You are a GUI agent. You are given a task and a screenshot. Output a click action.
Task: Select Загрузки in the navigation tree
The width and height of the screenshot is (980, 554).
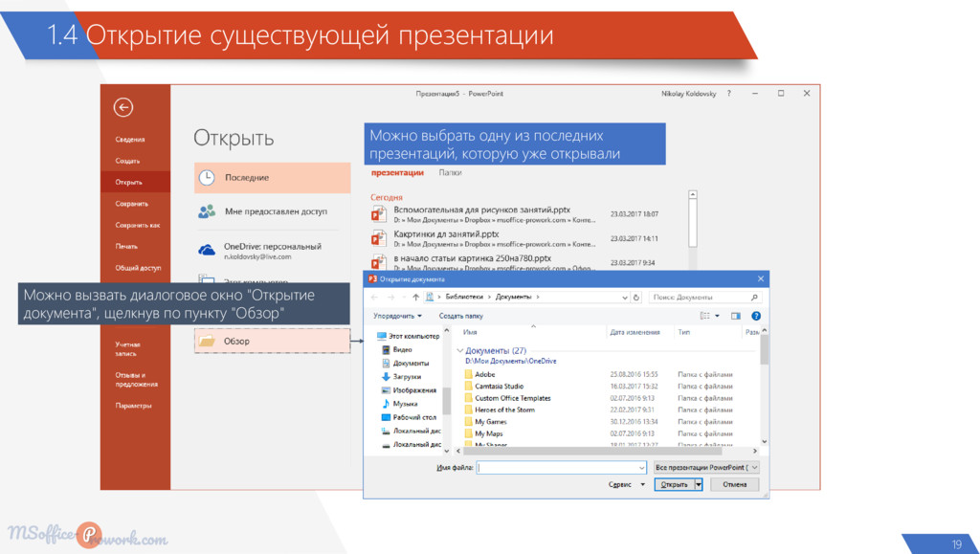[x=401, y=377]
